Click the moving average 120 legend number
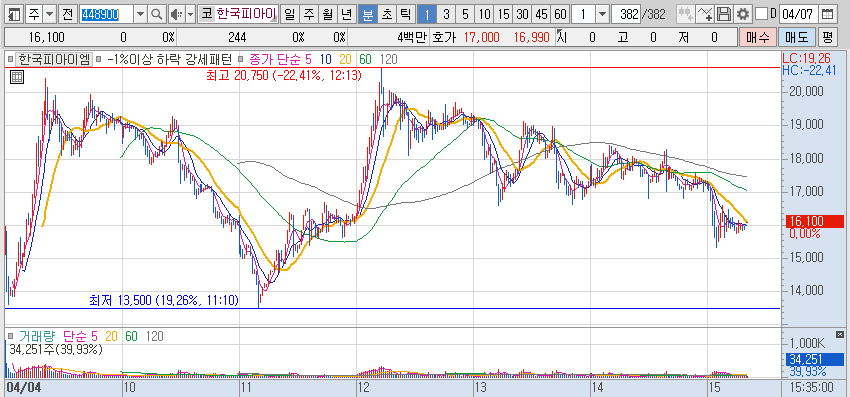Image resolution: width=850 pixels, height=397 pixels. coord(389,59)
